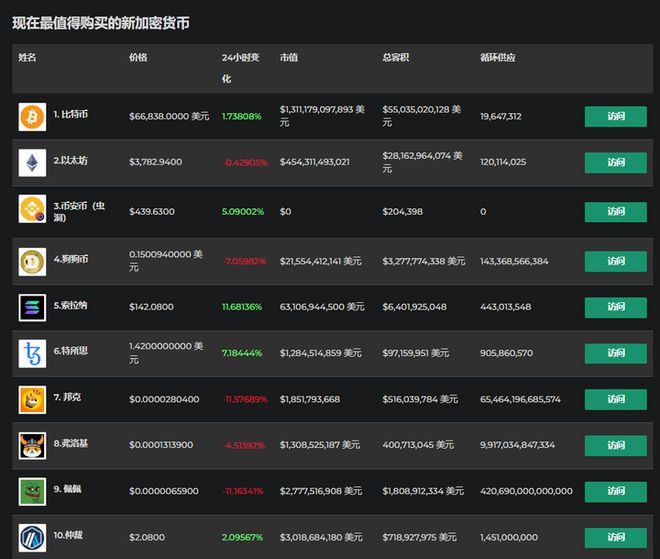Click the Bitcoin coin logo icon
This screenshot has width=660, height=559.
click(32, 117)
